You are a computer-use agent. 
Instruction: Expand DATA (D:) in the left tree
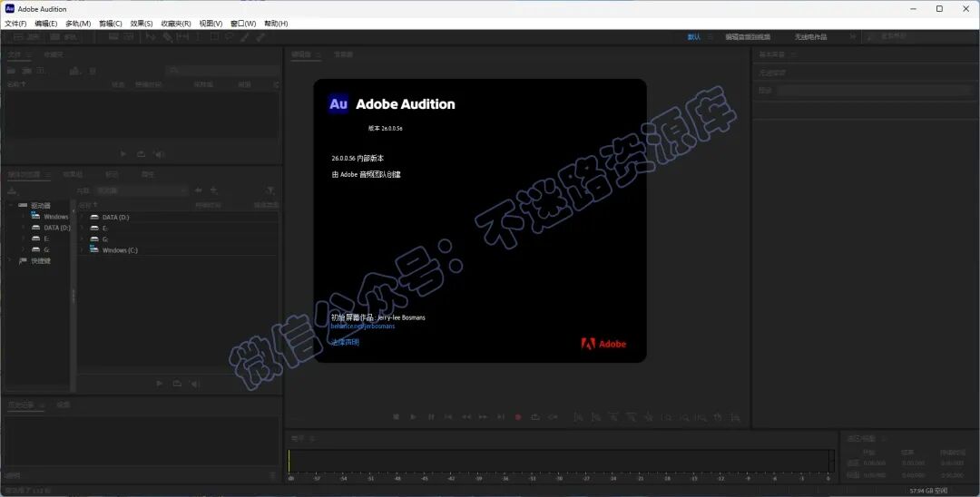point(23,228)
